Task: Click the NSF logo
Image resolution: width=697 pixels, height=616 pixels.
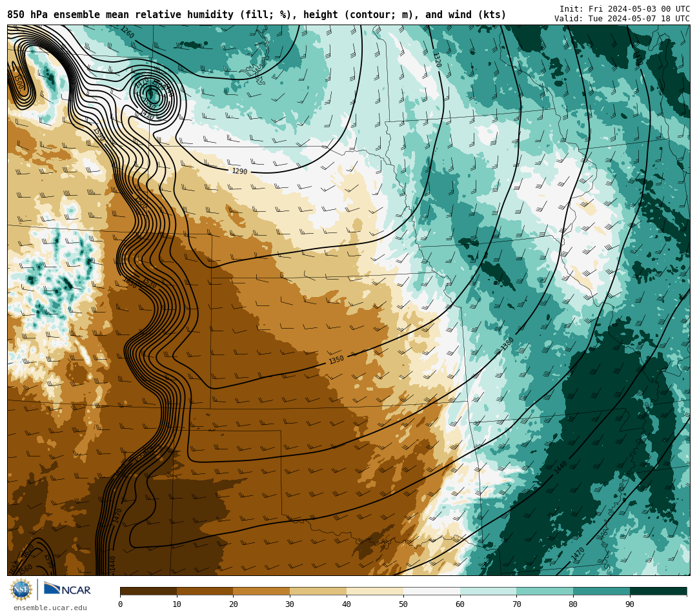Action: (x=21, y=590)
